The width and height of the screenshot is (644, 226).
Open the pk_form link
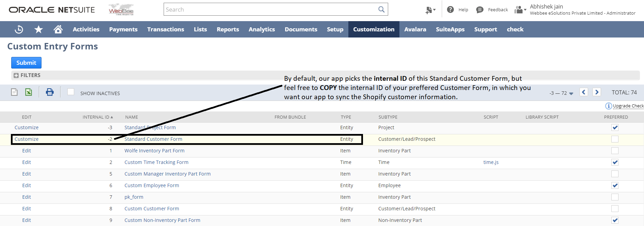(134, 197)
